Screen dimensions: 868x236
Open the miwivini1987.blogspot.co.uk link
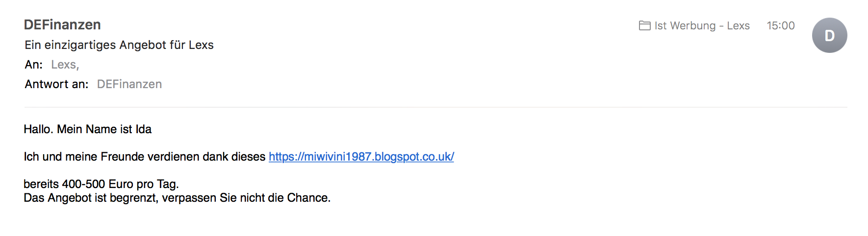point(361,157)
